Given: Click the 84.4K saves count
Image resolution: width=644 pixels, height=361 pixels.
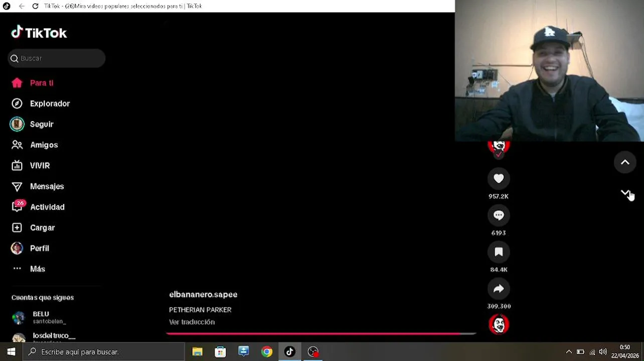Looking at the screenshot, I should [x=499, y=269].
